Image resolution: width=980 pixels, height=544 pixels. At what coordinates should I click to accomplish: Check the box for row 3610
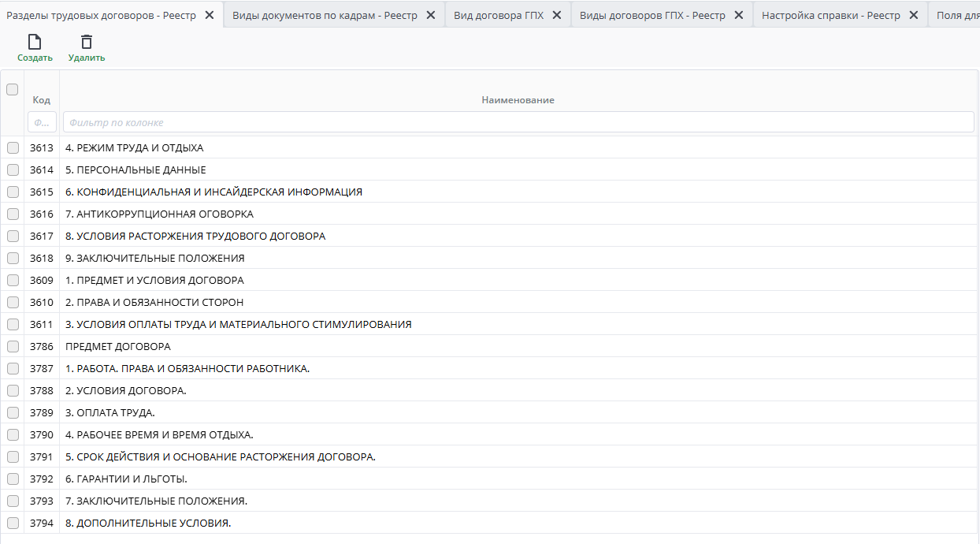[x=13, y=302]
